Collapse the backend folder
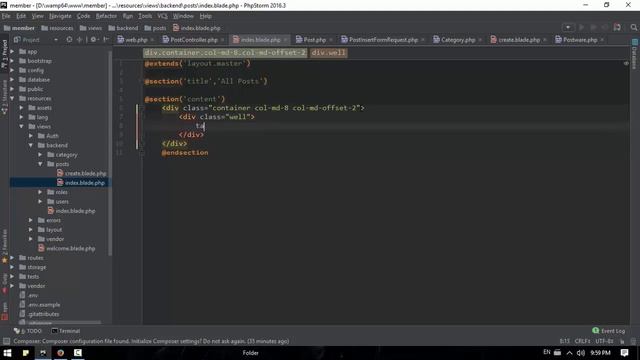This screenshot has height=360, width=640. coord(31,145)
